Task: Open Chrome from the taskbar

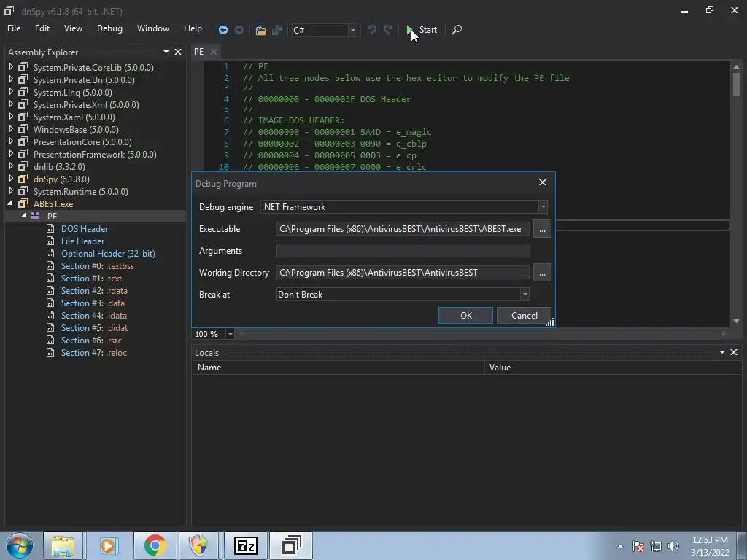Action: coord(155,545)
